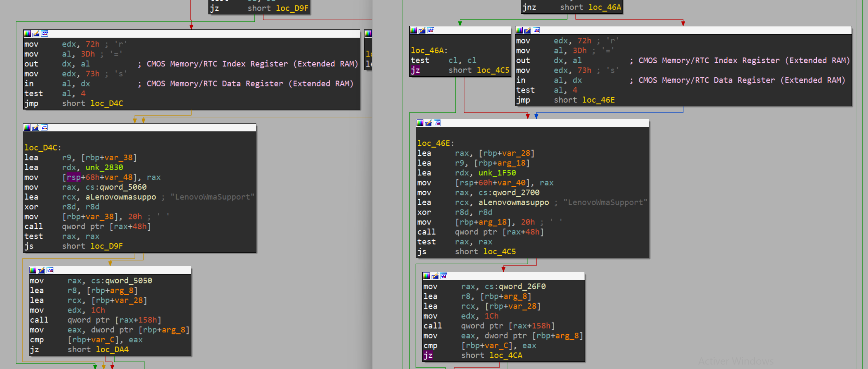Click the group nodes icon on loc_46A block
The image size is (868, 369).
(x=431, y=30)
